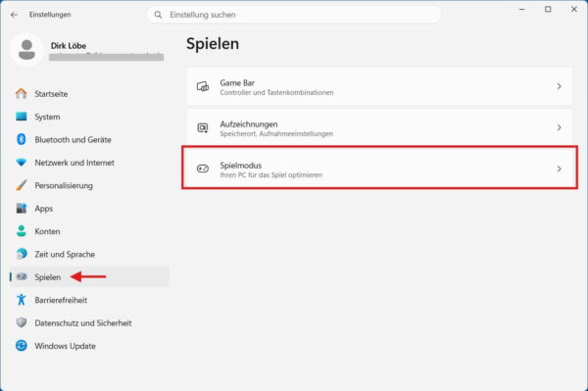Click the Netzwerk Wi-Fi icon
The height and width of the screenshot is (391, 588).
pyautogui.click(x=22, y=163)
